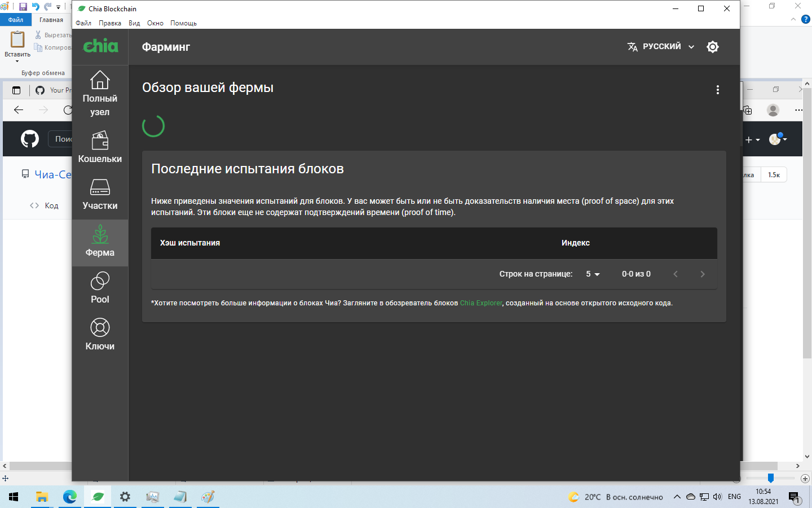
Task: Click save icon in WordPad toolbar
Action: tap(23, 7)
